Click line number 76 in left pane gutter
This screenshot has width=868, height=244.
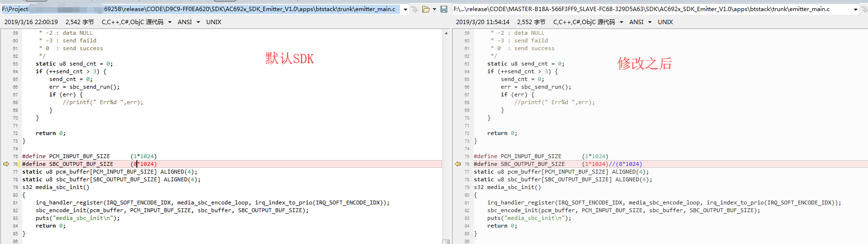tap(15, 164)
